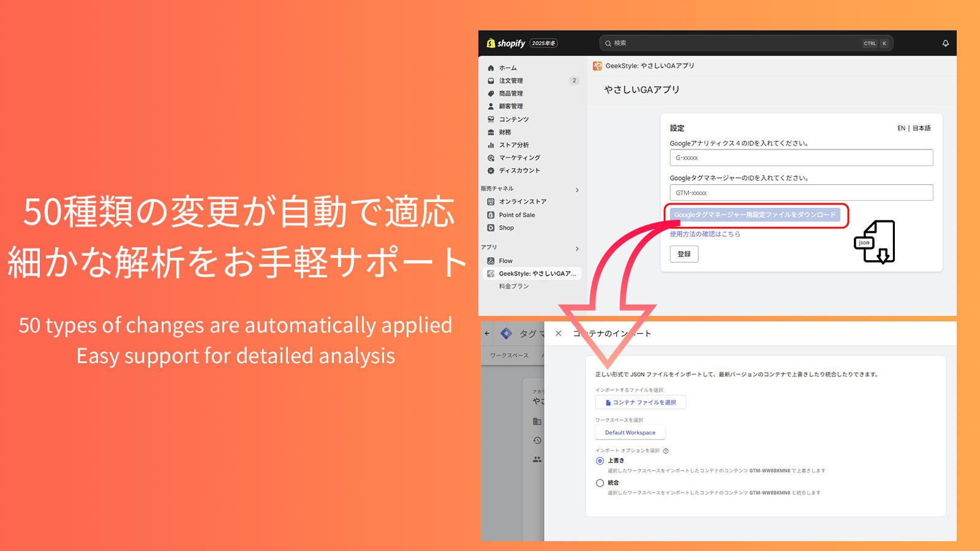
Task: Click the ストア分析 bar chart icon
Action: 491,145
